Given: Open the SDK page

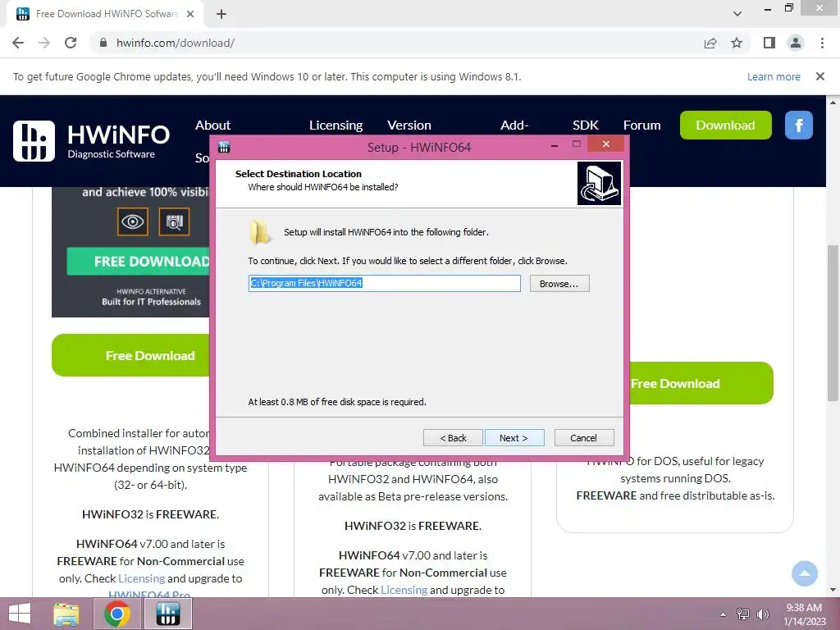Looking at the screenshot, I should click(x=586, y=125).
